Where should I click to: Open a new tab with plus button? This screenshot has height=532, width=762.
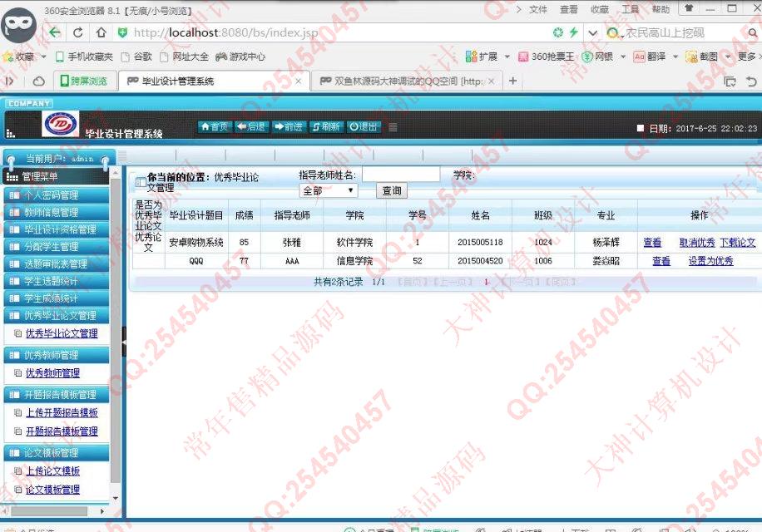coord(512,81)
